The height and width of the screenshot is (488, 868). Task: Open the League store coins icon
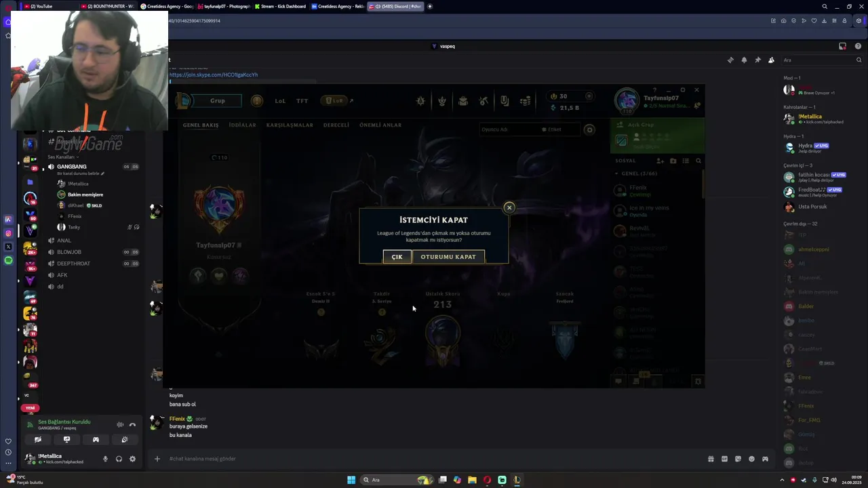point(525,101)
